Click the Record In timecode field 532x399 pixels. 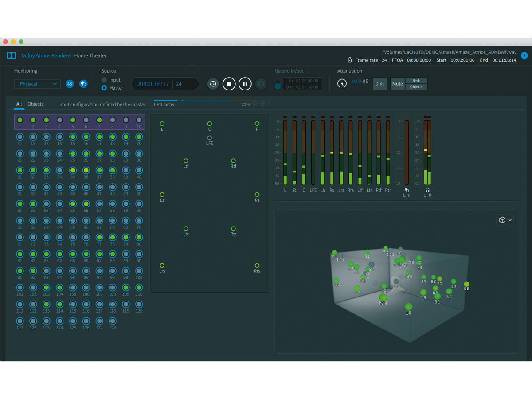click(302, 81)
